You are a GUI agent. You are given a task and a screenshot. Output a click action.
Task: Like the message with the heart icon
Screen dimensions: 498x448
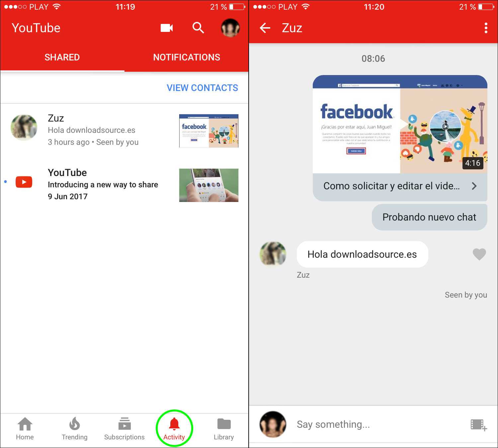pos(479,254)
